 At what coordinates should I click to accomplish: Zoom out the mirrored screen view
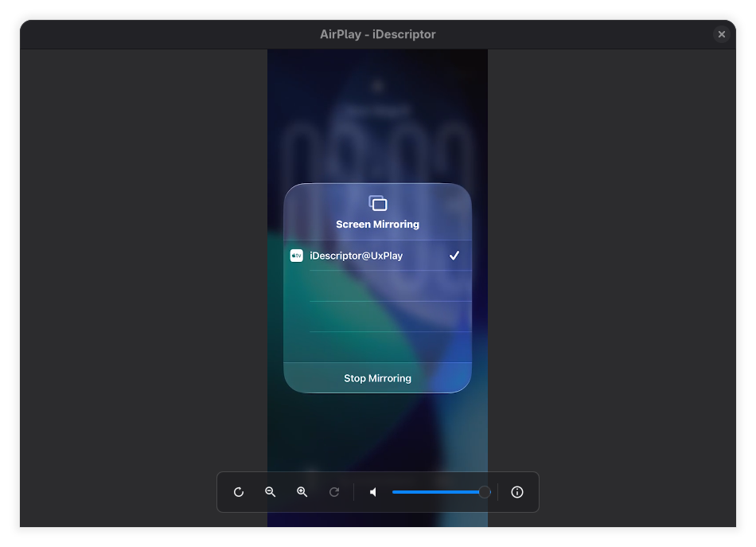pyautogui.click(x=271, y=492)
